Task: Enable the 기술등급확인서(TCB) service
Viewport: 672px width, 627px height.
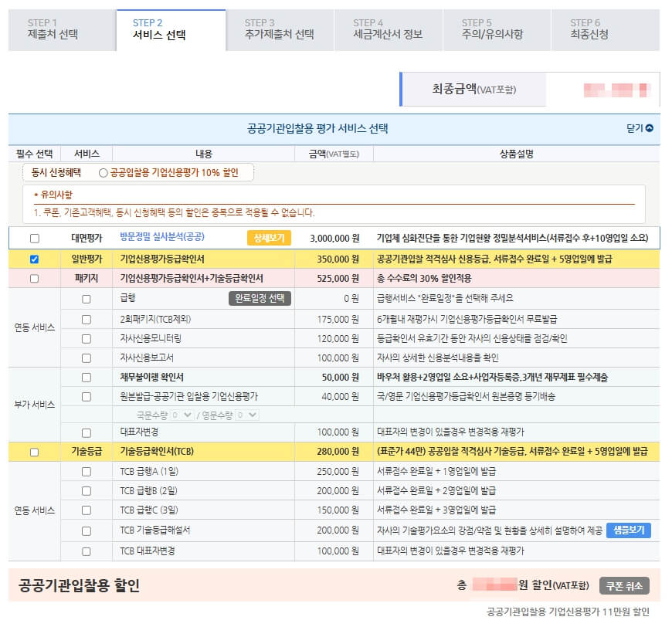Action: click(32, 452)
